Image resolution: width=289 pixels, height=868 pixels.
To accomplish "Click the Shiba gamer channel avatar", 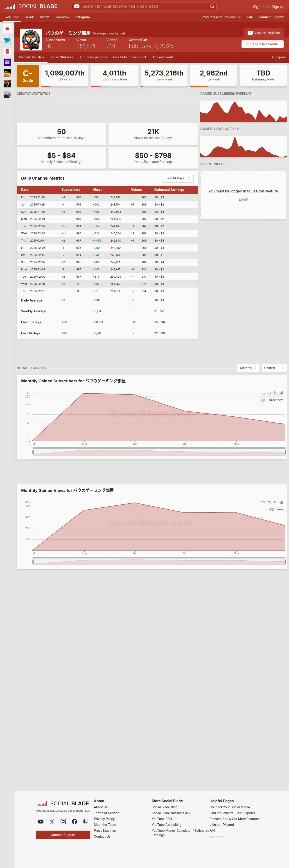I will 31,39.
